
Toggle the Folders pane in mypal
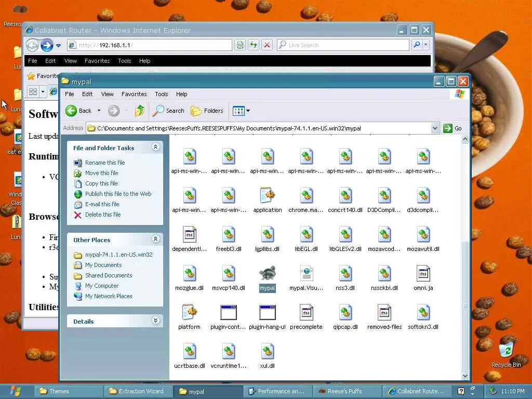point(207,111)
